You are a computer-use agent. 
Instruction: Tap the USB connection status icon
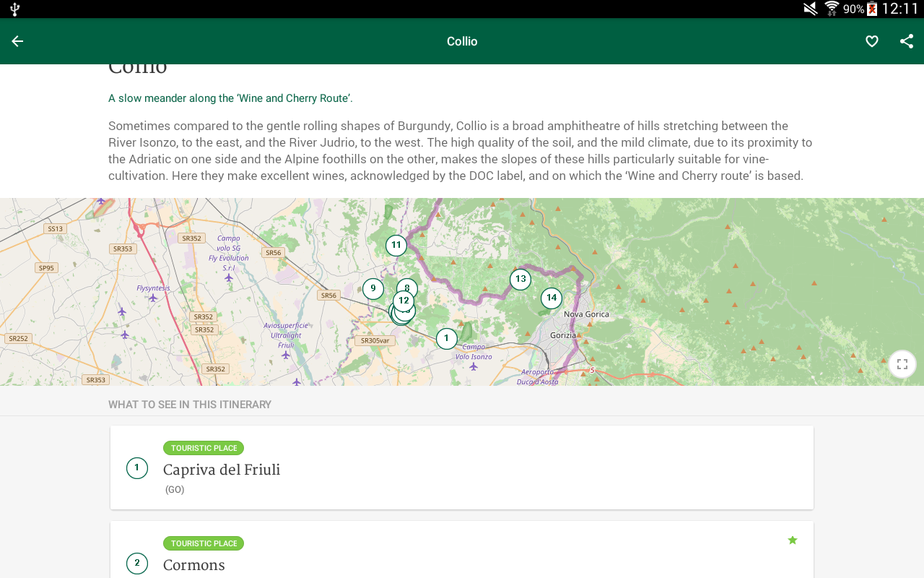click(14, 9)
